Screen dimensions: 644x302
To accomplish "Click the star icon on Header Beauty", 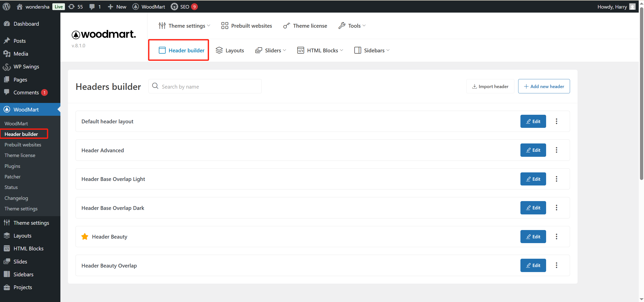I will click(x=85, y=237).
